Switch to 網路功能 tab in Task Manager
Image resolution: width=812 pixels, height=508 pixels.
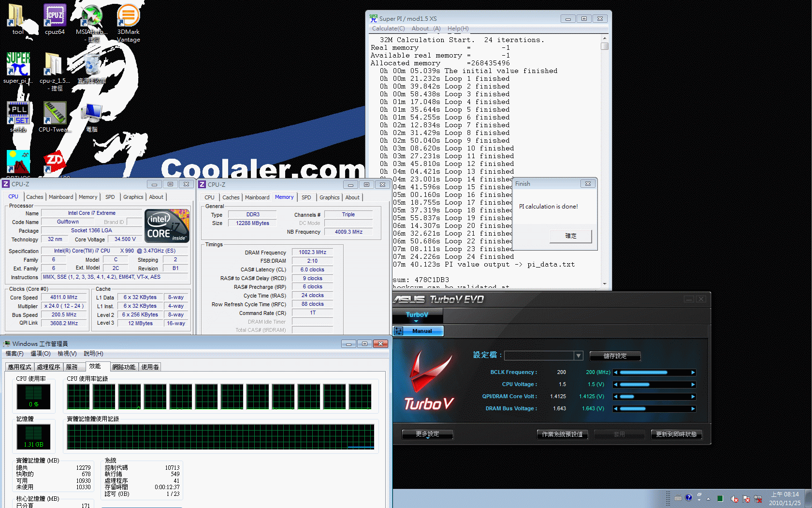click(x=124, y=367)
